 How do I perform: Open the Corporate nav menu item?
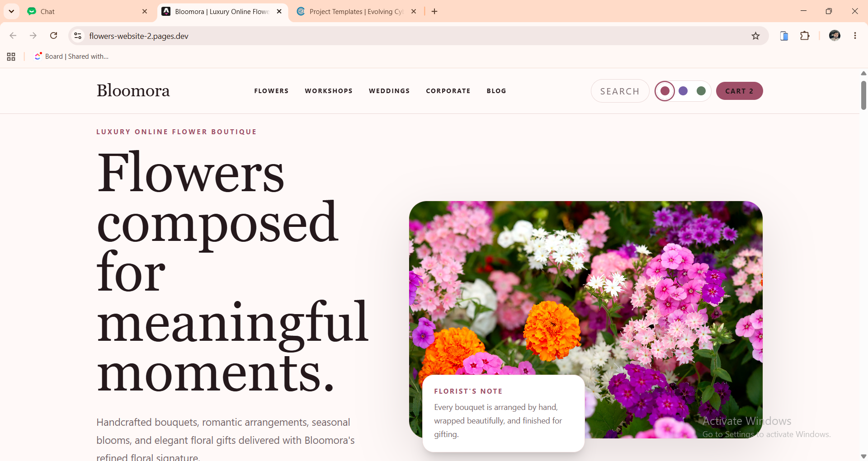[x=448, y=91]
